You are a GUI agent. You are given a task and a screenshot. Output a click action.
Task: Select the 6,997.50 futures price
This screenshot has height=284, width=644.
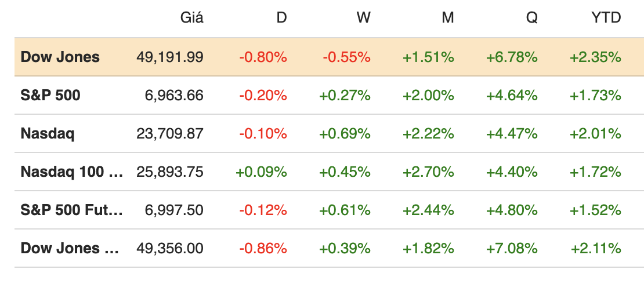(x=174, y=210)
